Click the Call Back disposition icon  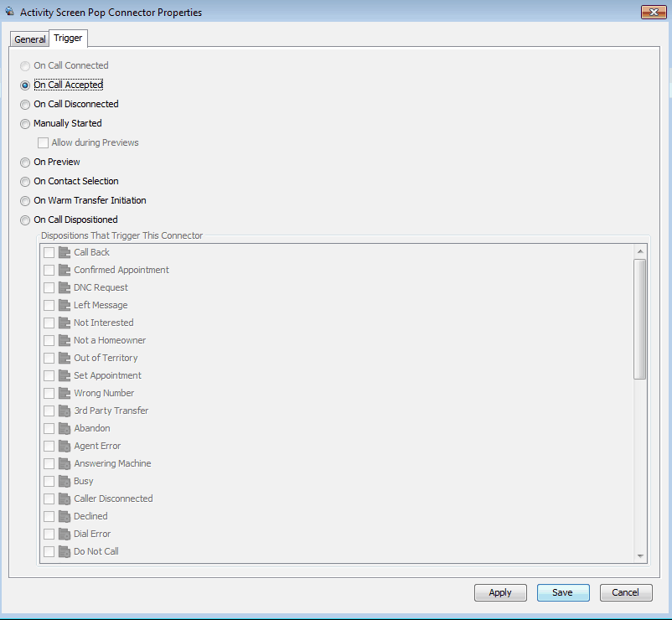65,252
